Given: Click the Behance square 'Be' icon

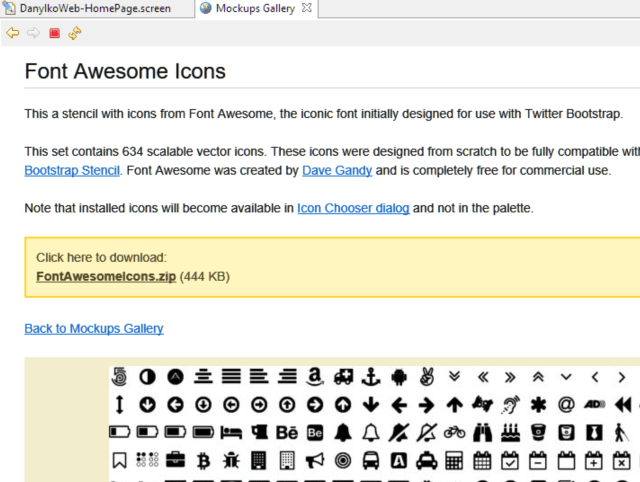Looking at the screenshot, I should click(x=315, y=433).
